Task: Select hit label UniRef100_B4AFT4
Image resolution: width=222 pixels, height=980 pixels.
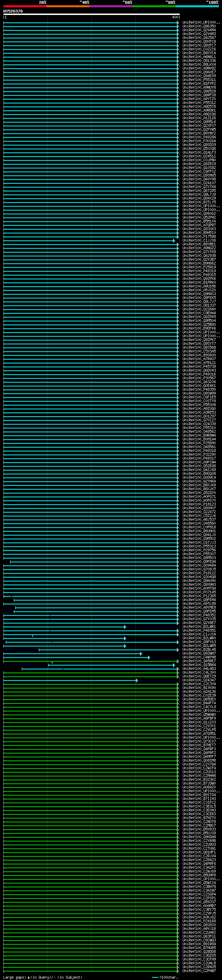Action: click(199, 703)
